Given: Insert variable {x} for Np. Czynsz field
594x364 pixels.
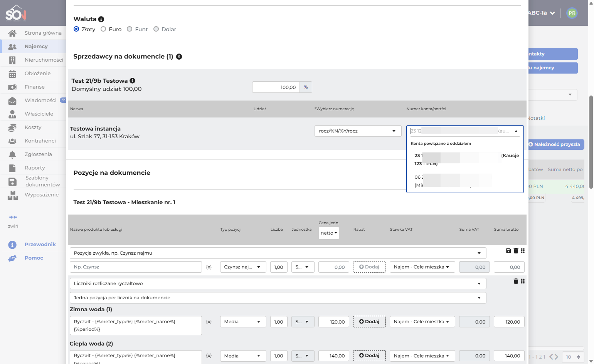Looking at the screenshot, I should click(209, 267).
